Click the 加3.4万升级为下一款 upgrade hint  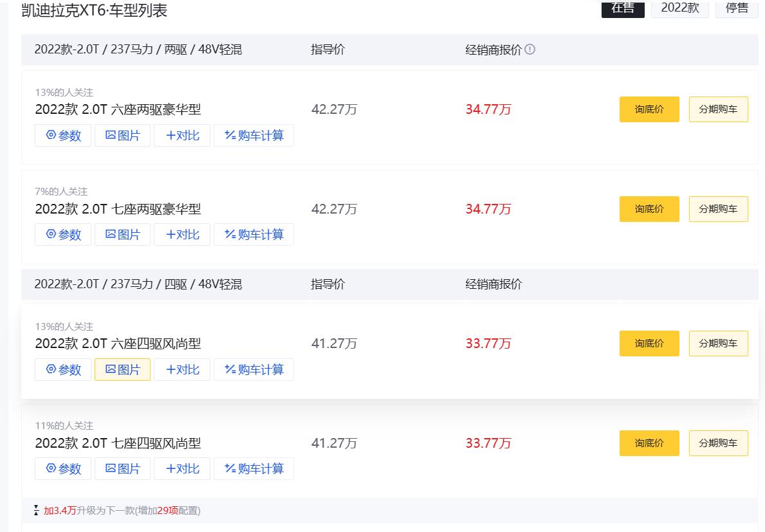121,511
